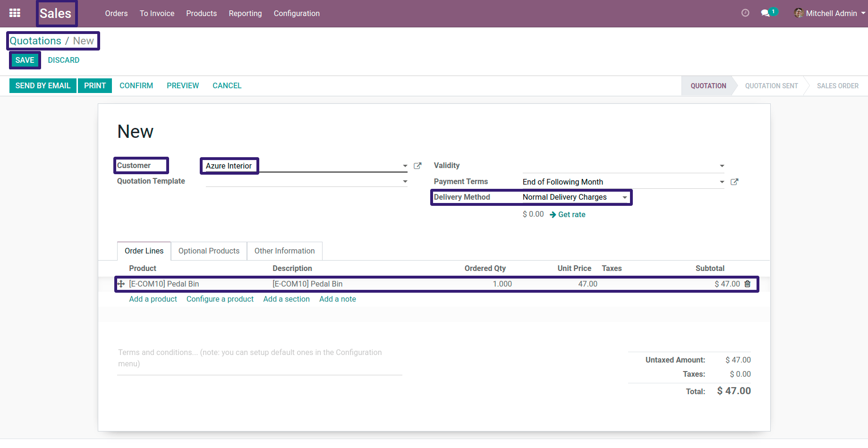Screen dimensions: 868x448
Task: Click drag handle of Pedal Bin line
Action: pos(121,284)
